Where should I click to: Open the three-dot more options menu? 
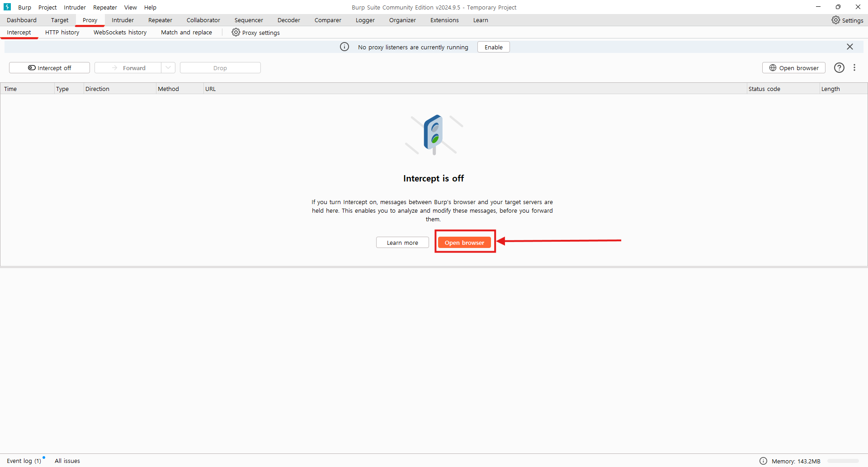[854, 68]
